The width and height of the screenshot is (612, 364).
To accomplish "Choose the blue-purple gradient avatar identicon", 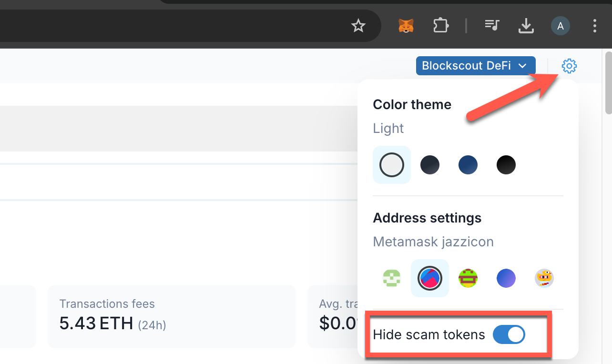I will click(506, 278).
